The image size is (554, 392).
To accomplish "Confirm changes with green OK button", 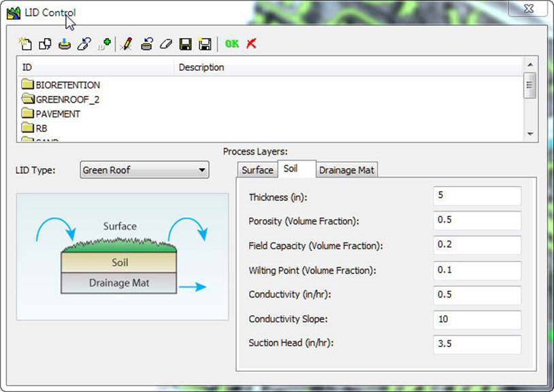I will pos(232,43).
